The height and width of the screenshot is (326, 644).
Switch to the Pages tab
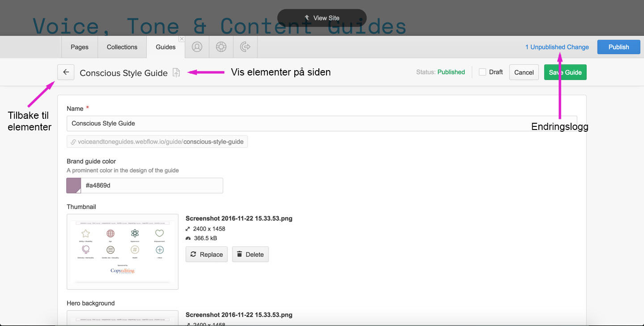80,47
